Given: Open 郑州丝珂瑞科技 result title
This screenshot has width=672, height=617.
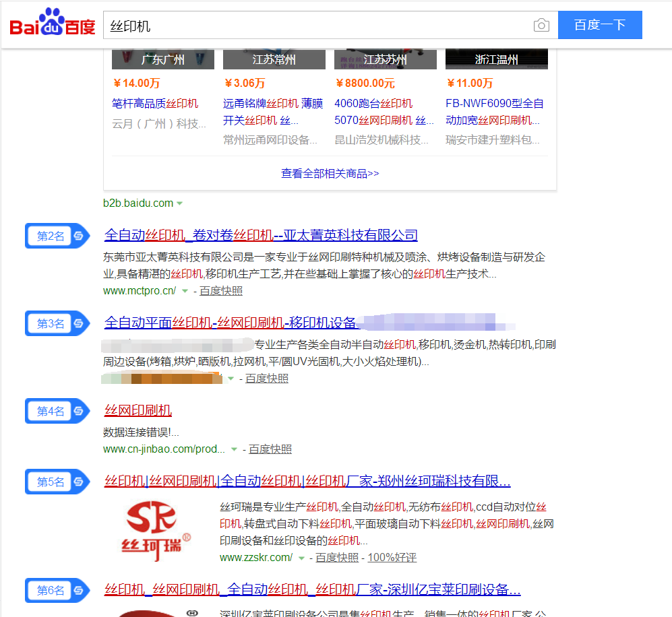Looking at the screenshot, I should click(x=307, y=481).
